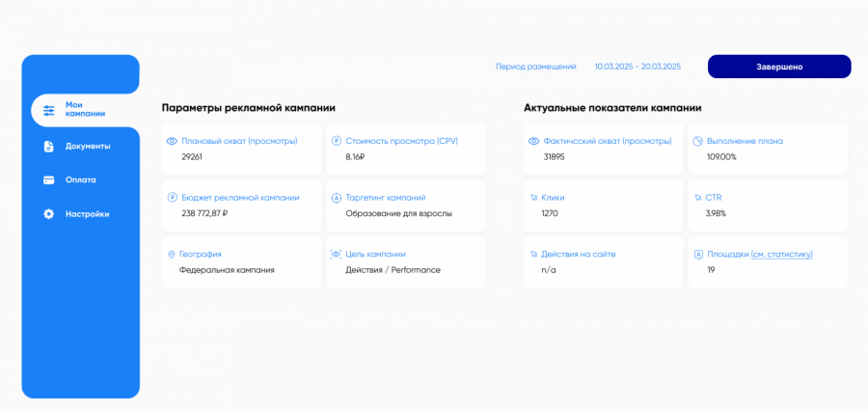Image resolution: width=868 pixels, height=412 pixels.
Task: Open the Оплата menu item
Action: point(80,179)
